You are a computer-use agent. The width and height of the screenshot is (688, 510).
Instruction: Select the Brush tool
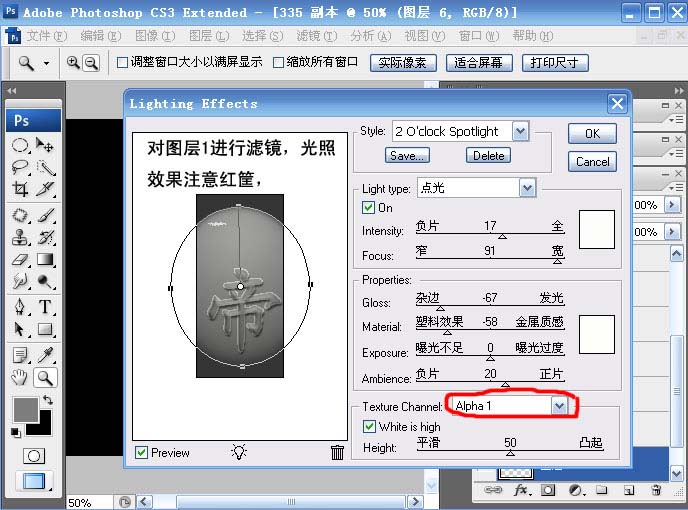tap(45, 215)
